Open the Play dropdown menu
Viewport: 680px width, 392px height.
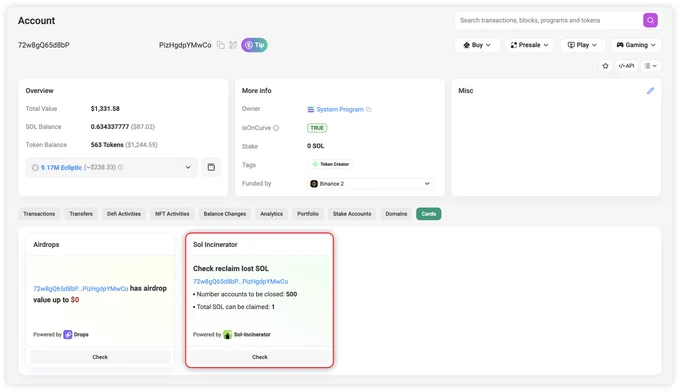(582, 45)
